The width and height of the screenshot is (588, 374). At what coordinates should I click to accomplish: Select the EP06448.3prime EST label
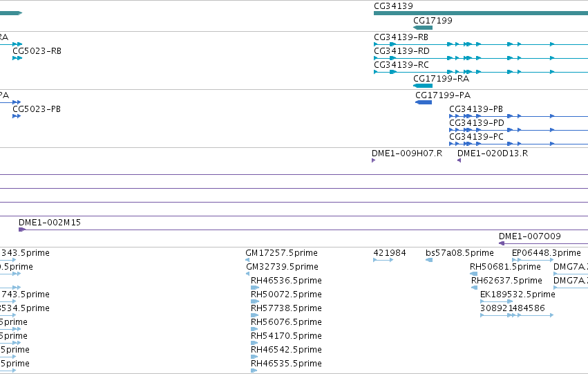547,253
